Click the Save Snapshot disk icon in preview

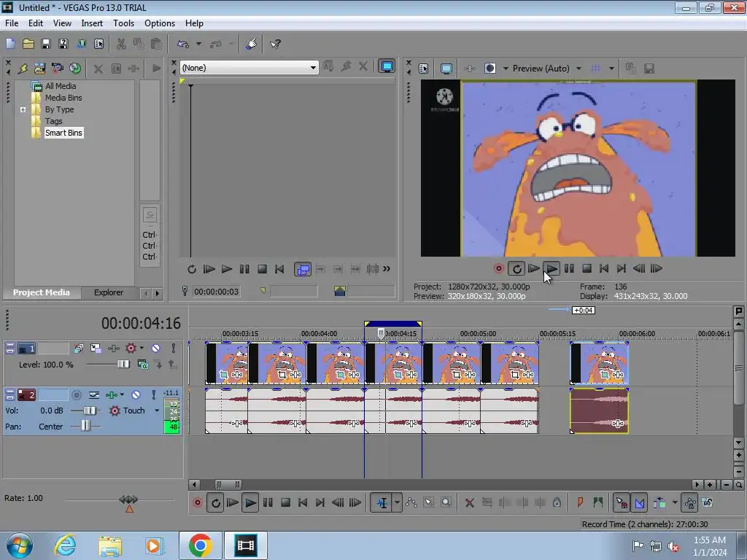pyautogui.click(x=649, y=69)
